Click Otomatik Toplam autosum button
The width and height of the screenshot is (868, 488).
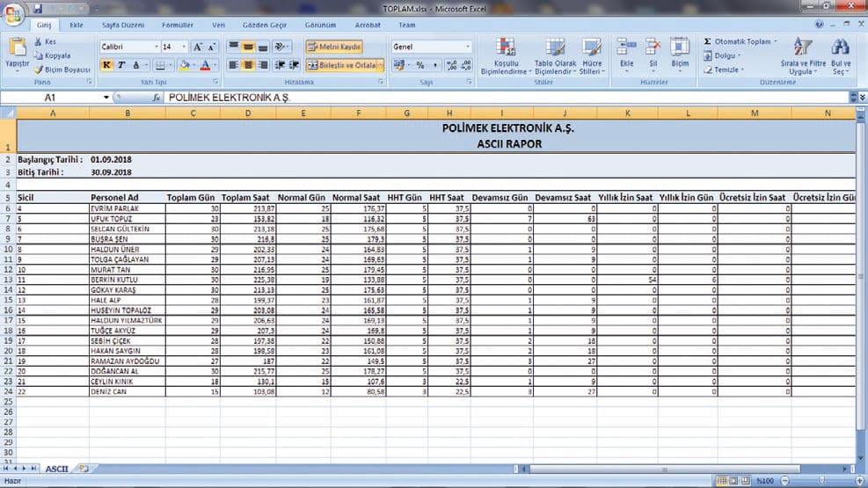(x=740, y=41)
